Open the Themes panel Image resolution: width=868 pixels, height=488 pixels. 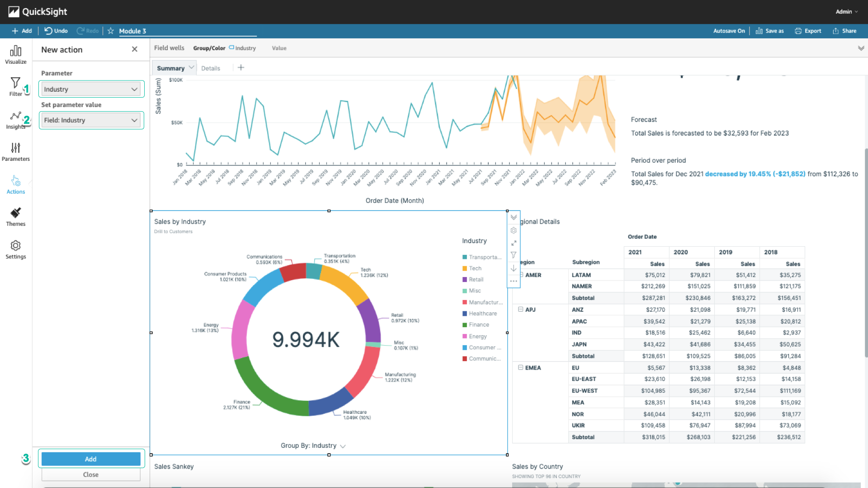coord(15,217)
